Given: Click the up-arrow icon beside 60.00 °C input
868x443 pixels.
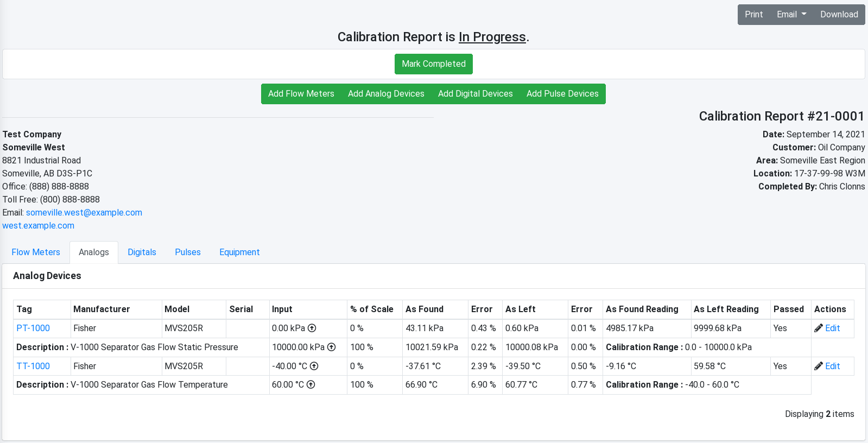Looking at the screenshot, I should tap(311, 384).
